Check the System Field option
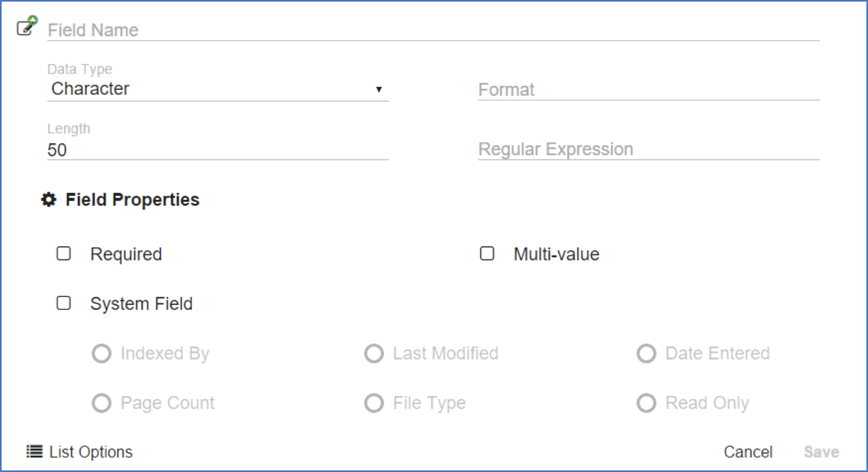 tap(64, 303)
